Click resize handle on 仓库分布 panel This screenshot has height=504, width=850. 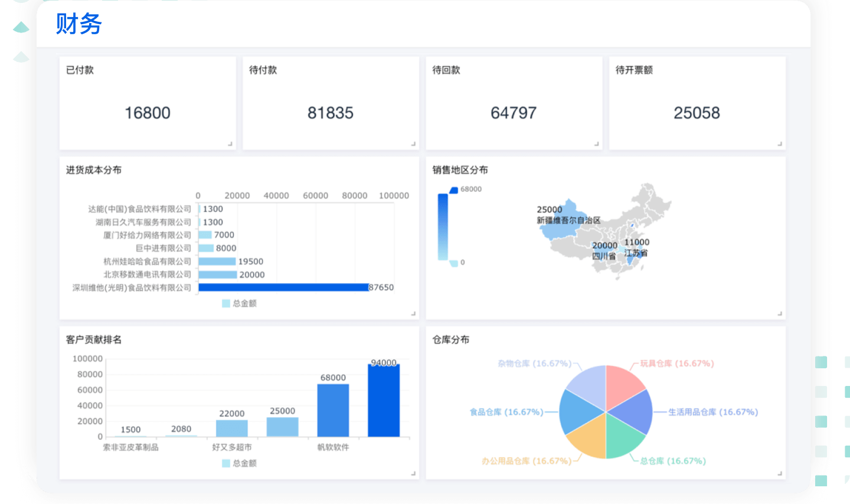pyautogui.click(x=780, y=473)
